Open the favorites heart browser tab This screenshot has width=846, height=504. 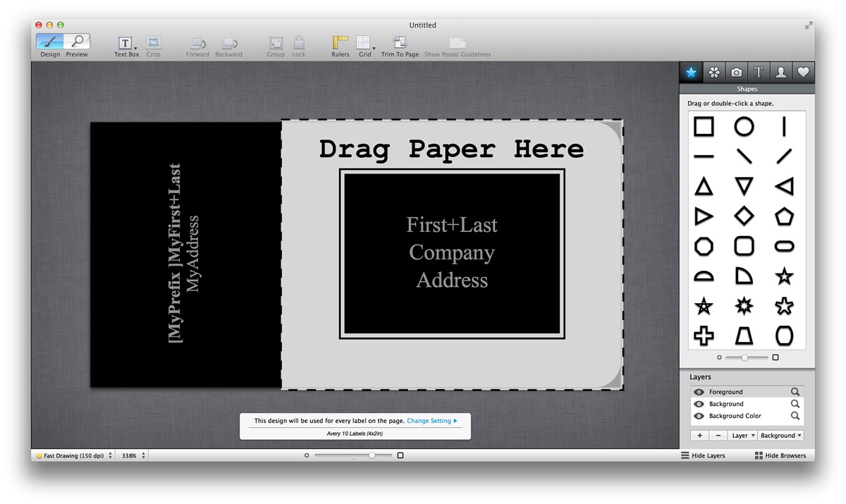point(803,72)
